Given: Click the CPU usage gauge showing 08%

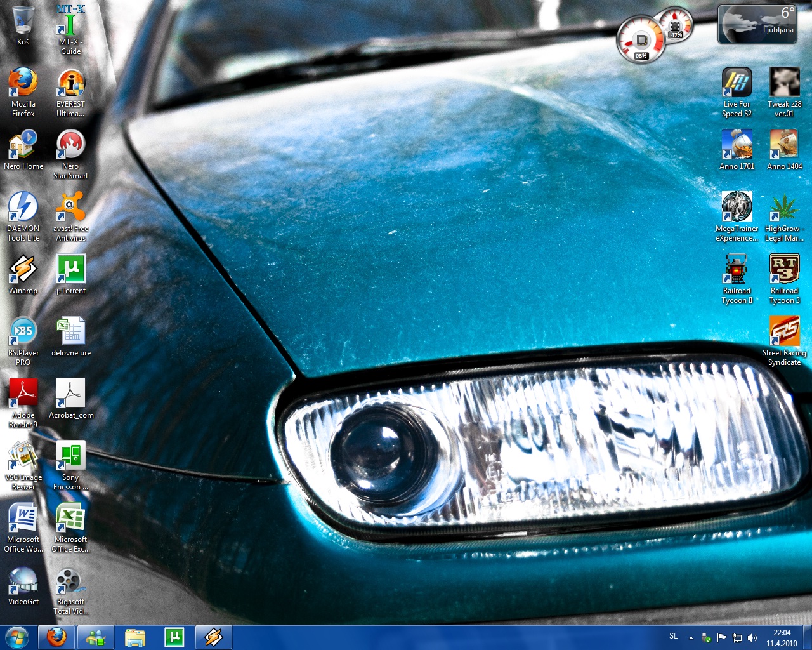Looking at the screenshot, I should (641, 40).
